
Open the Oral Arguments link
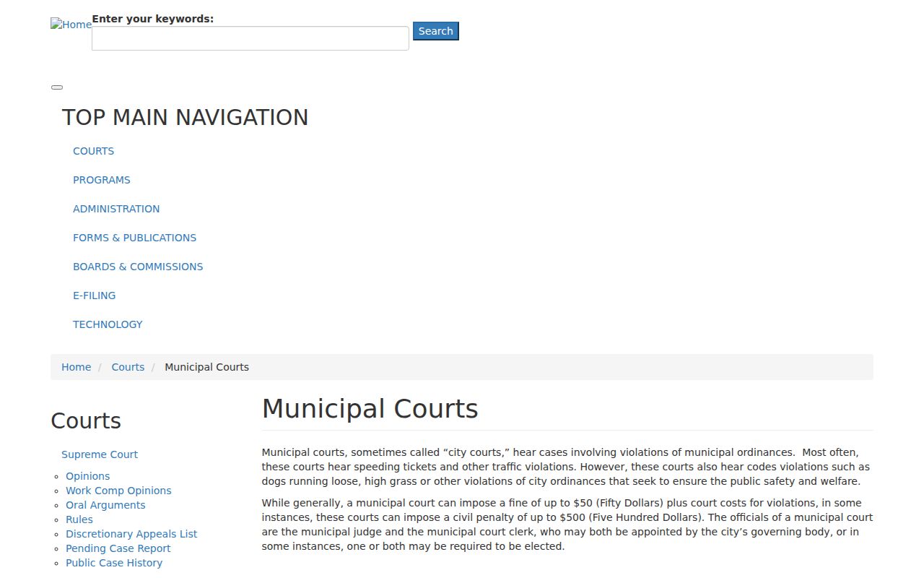pyautogui.click(x=105, y=505)
